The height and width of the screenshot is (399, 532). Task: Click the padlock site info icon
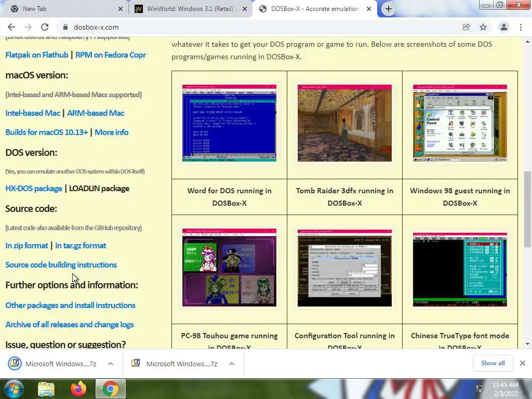[65, 27]
